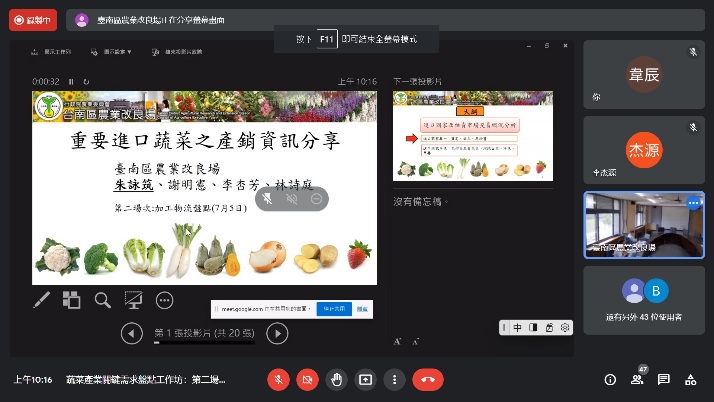Open more options three-dot menu
The image size is (714, 402).
click(395, 380)
